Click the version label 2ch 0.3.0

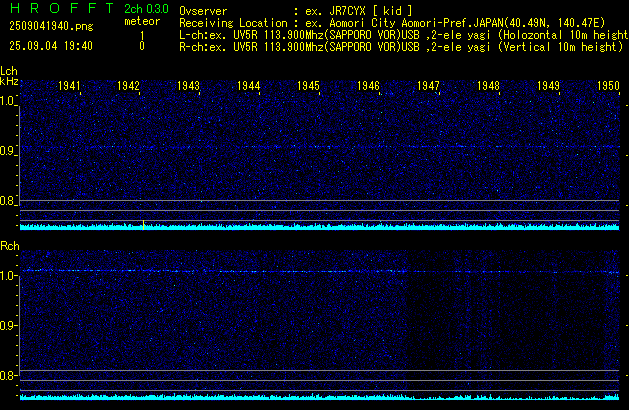point(146,9)
